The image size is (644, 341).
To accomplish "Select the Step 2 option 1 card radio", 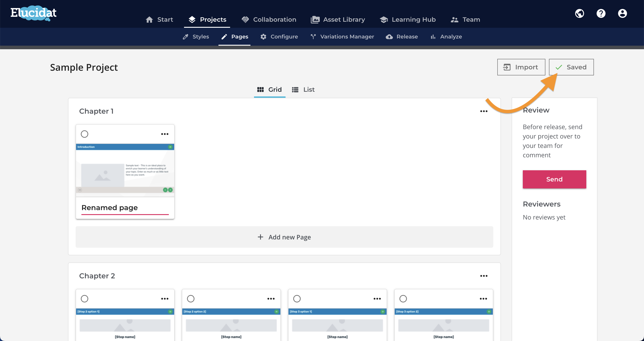I will click(x=85, y=299).
